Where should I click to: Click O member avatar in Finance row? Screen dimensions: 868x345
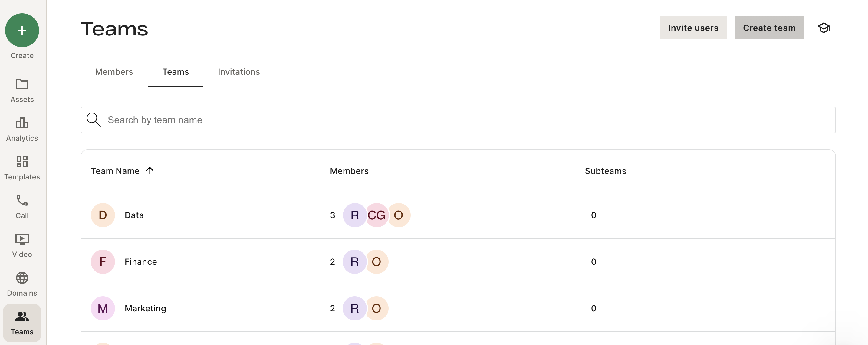coord(377,262)
